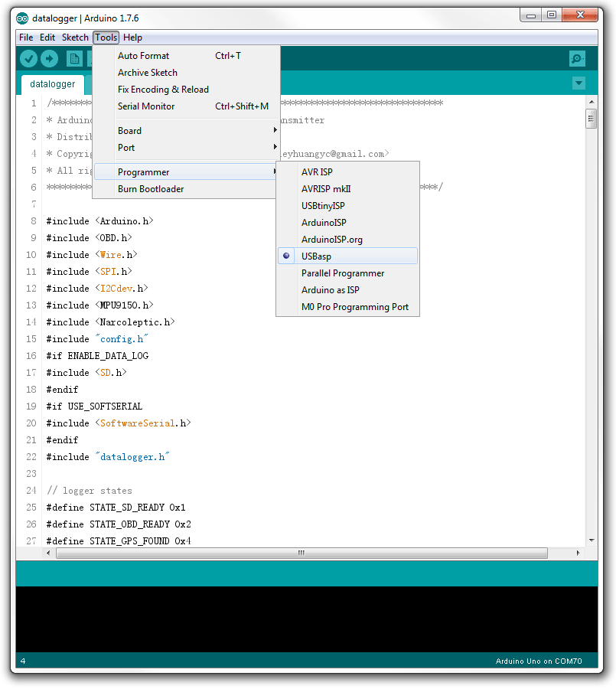Click line number 4 in status bar
This screenshot has height=689, width=616.
pos(23,661)
